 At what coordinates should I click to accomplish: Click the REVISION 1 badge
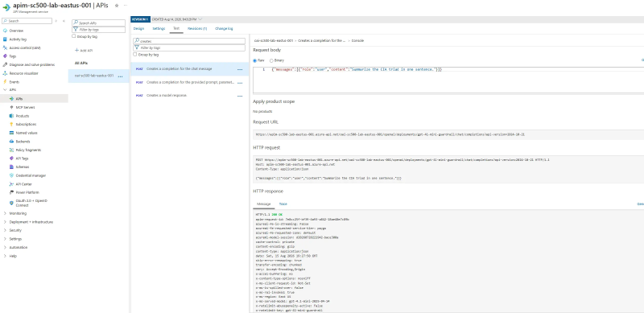pos(140,19)
